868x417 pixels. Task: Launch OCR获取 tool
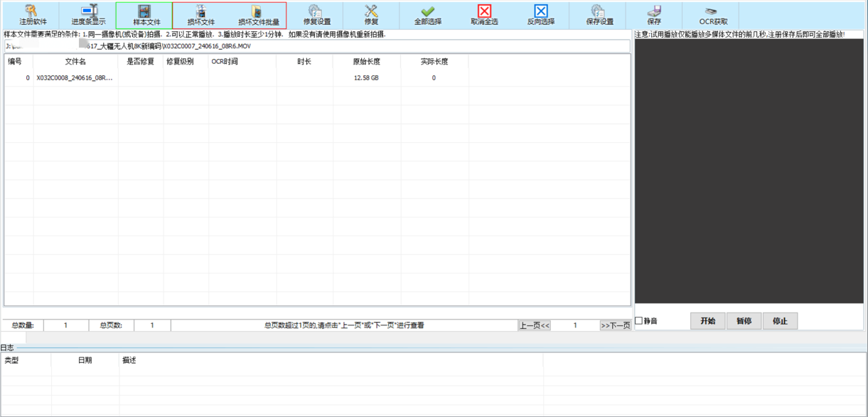[711, 15]
